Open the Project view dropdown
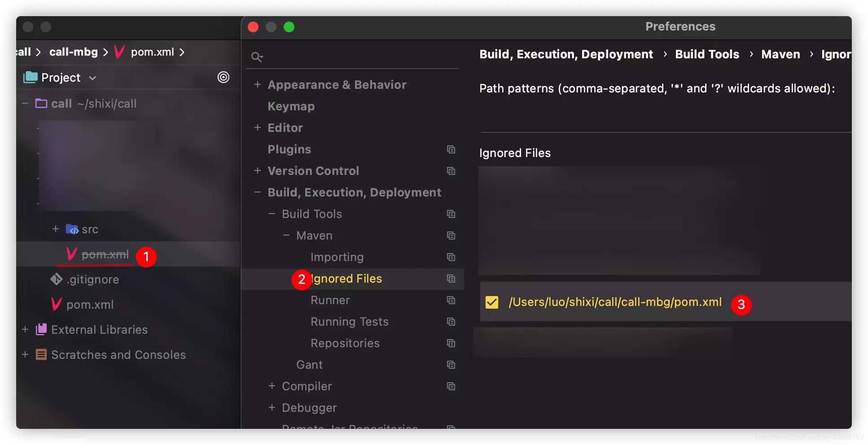Screen dimensions: 868x445 click(x=92, y=78)
